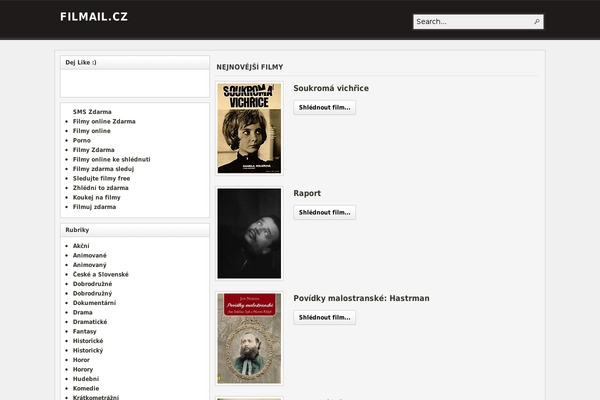Click the Dej Like :) panel header
This screenshot has width=600, height=400.
tap(135, 62)
